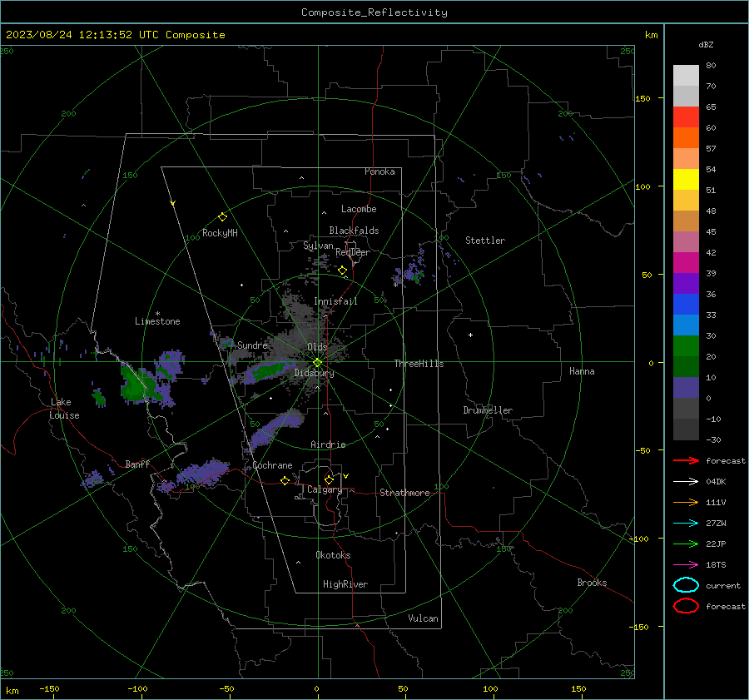Viewport: 749px width, 700px height.
Task: Click the yellow diamond marker below RedDeer
Action: click(x=342, y=271)
